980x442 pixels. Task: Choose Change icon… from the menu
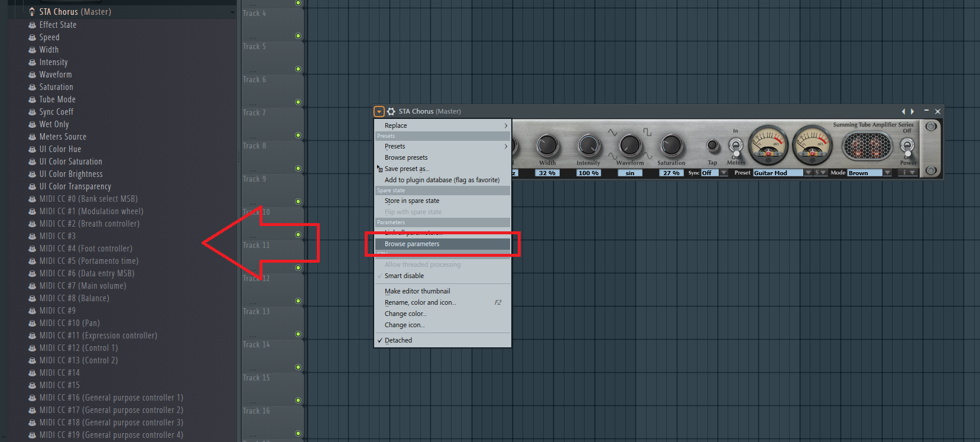click(x=443, y=325)
